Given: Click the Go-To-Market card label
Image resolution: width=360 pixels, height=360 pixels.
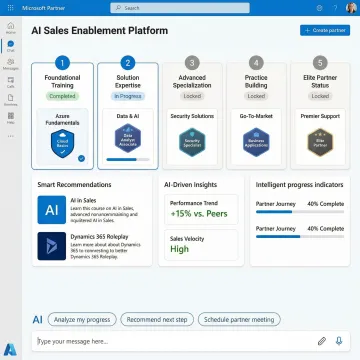Looking at the screenshot, I should coord(256,116).
